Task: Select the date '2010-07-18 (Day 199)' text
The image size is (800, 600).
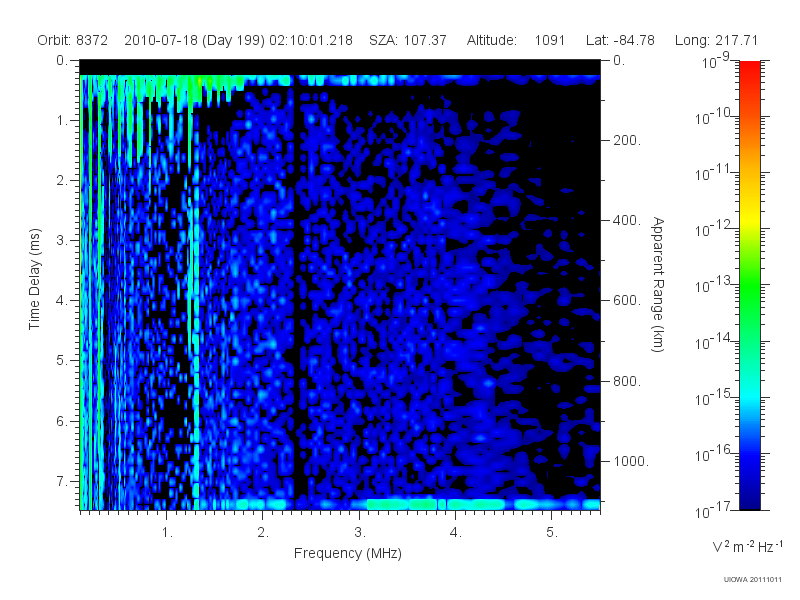Action: (x=194, y=40)
